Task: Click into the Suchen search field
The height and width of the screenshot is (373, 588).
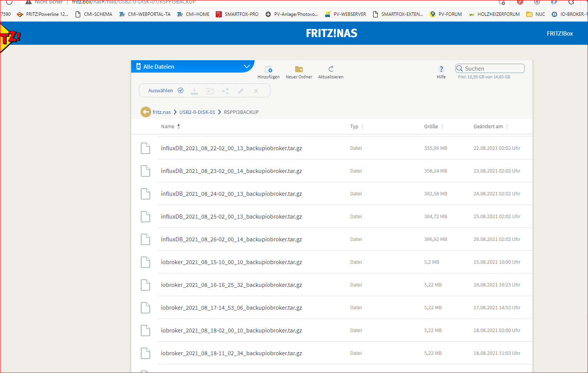Action: tap(490, 68)
